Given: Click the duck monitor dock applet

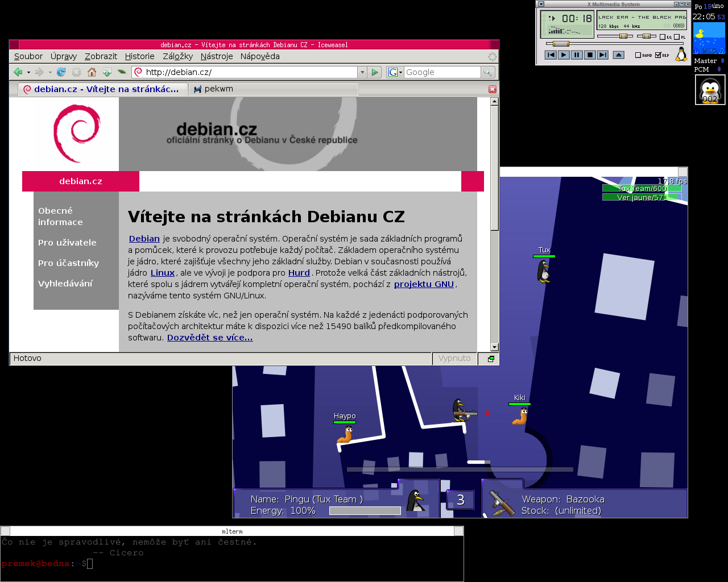Looking at the screenshot, I should pos(709,38).
